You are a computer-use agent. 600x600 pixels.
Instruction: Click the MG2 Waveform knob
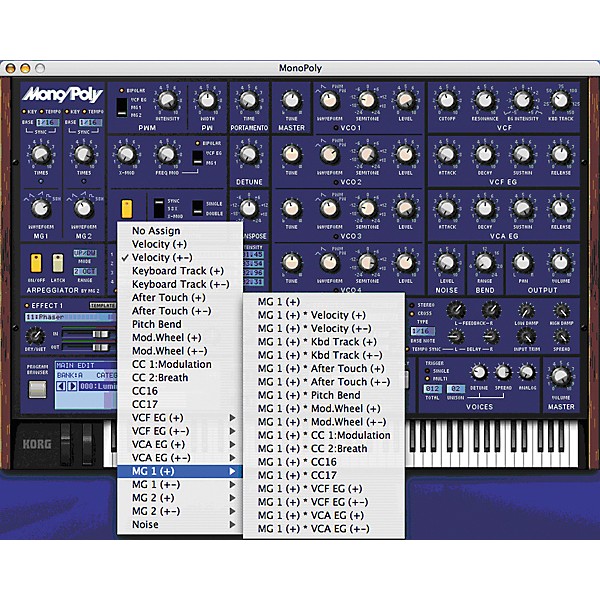pyautogui.click(x=83, y=209)
